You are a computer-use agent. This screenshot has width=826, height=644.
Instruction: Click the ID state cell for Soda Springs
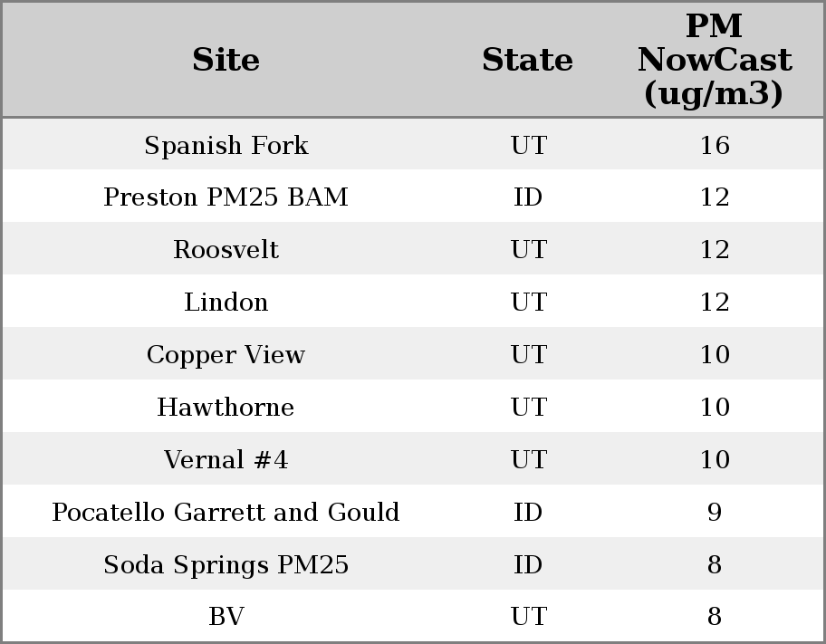click(527, 564)
